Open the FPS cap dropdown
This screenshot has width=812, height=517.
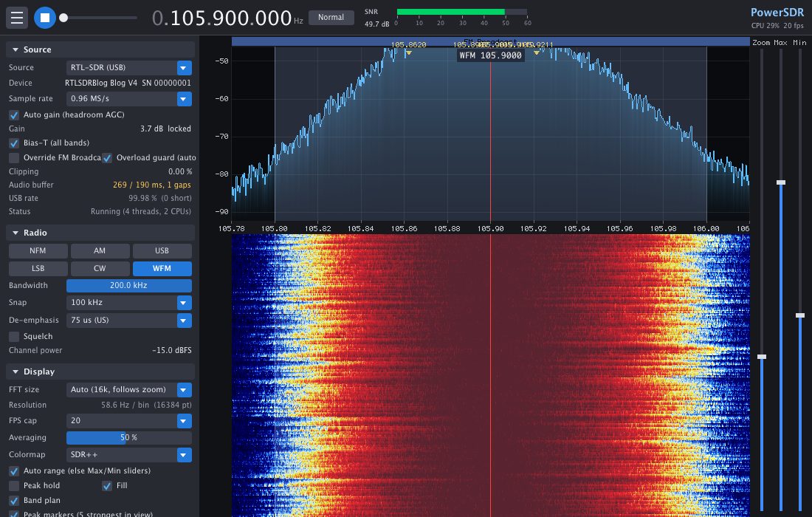[x=129, y=421]
